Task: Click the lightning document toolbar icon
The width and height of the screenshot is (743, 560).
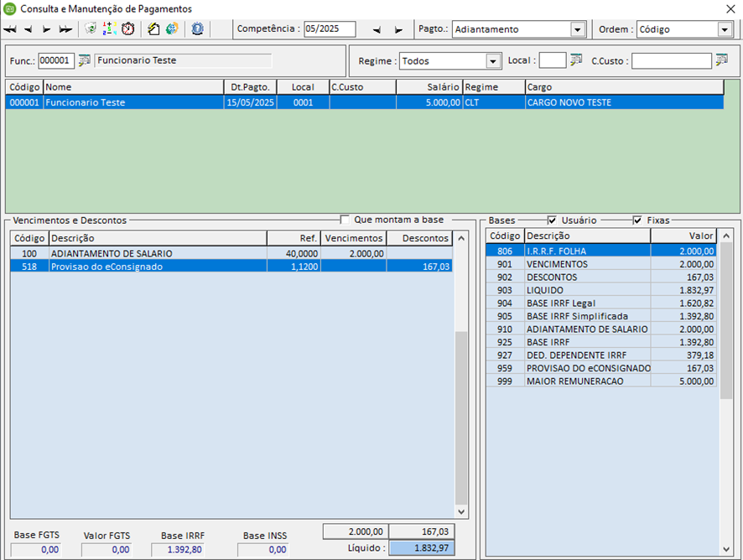Action: [153, 29]
